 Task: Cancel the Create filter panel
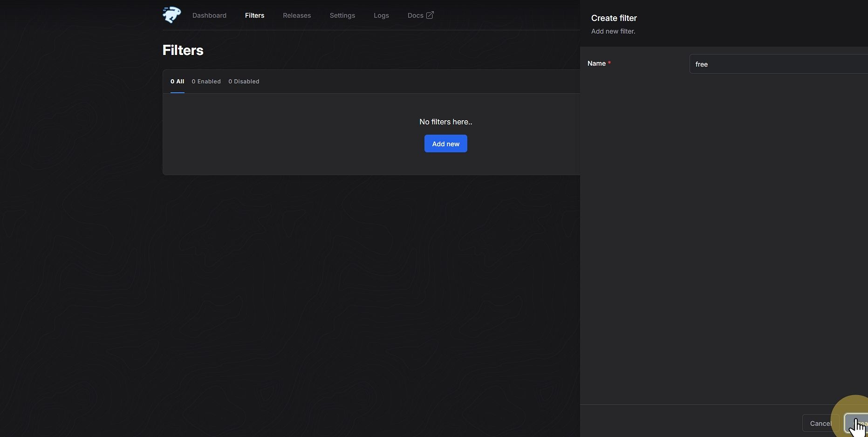click(x=820, y=423)
